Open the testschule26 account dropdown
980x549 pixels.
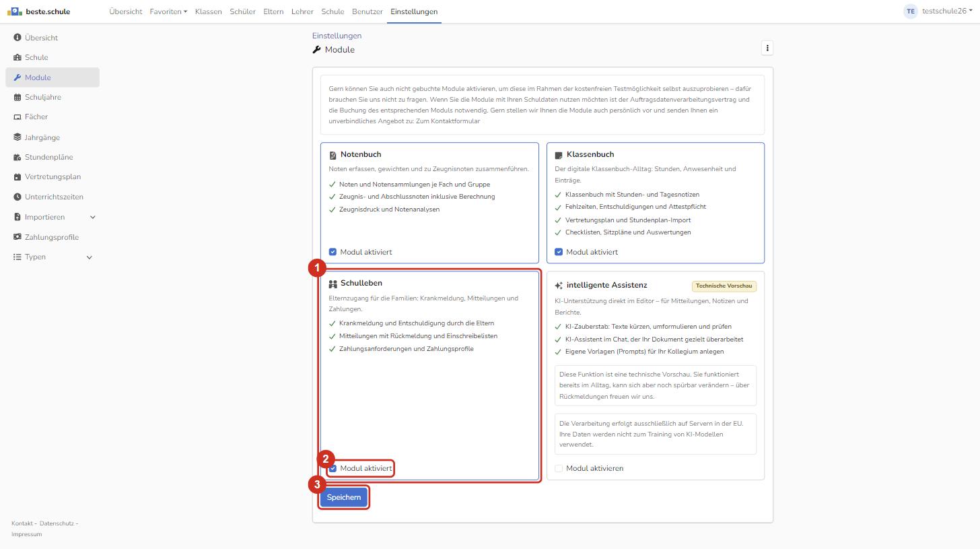click(947, 11)
